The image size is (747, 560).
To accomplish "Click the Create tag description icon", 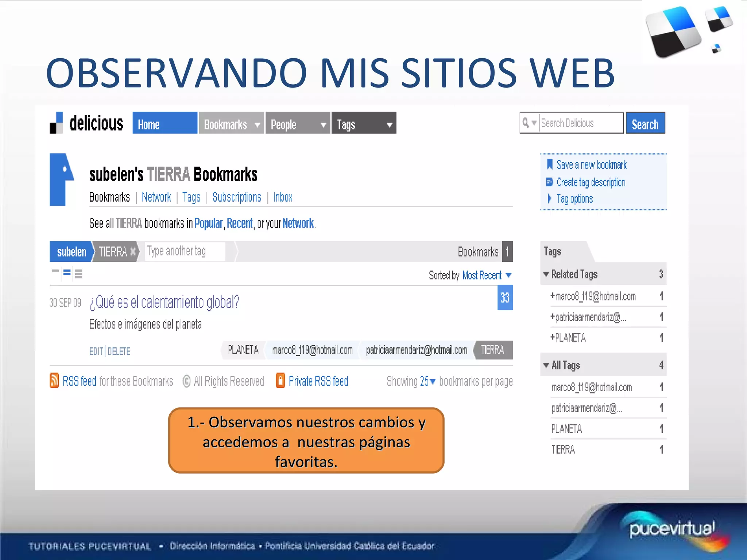I will click(549, 182).
